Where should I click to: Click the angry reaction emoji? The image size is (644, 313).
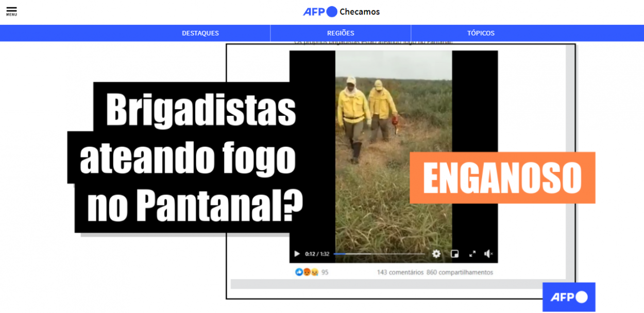pos(307,272)
